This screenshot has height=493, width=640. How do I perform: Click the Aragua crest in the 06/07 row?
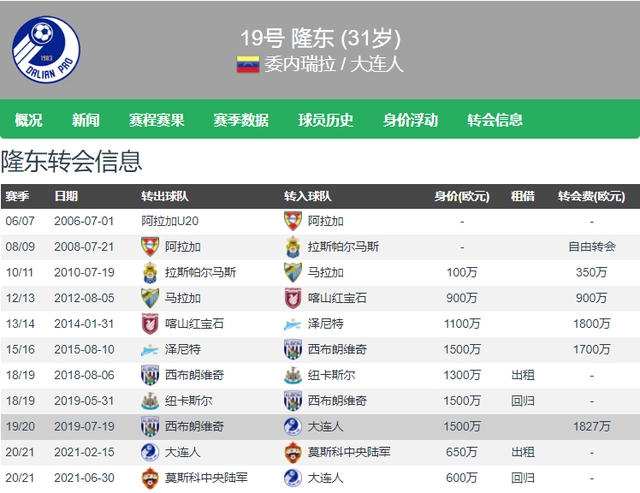pos(293,221)
